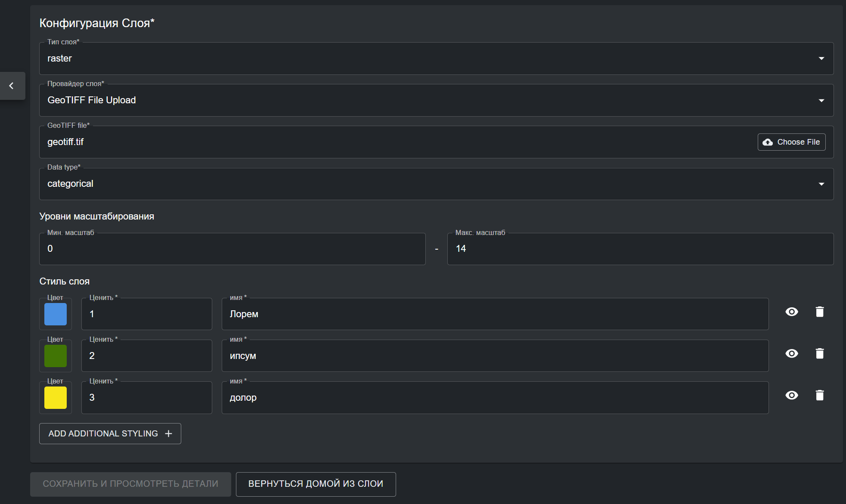This screenshot has width=846, height=504.
Task: Open blue color swatch for Лорем
Action: point(56,314)
